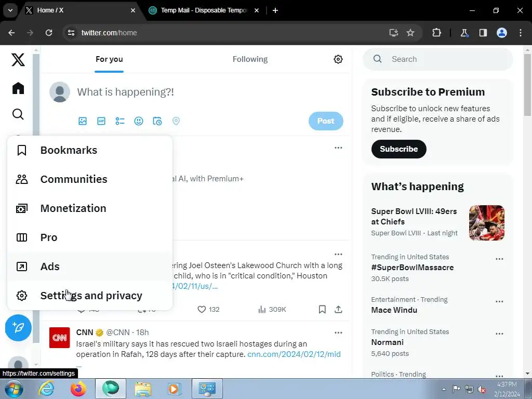Open the Normani trend
The height and width of the screenshot is (399, 532).
[387, 342]
